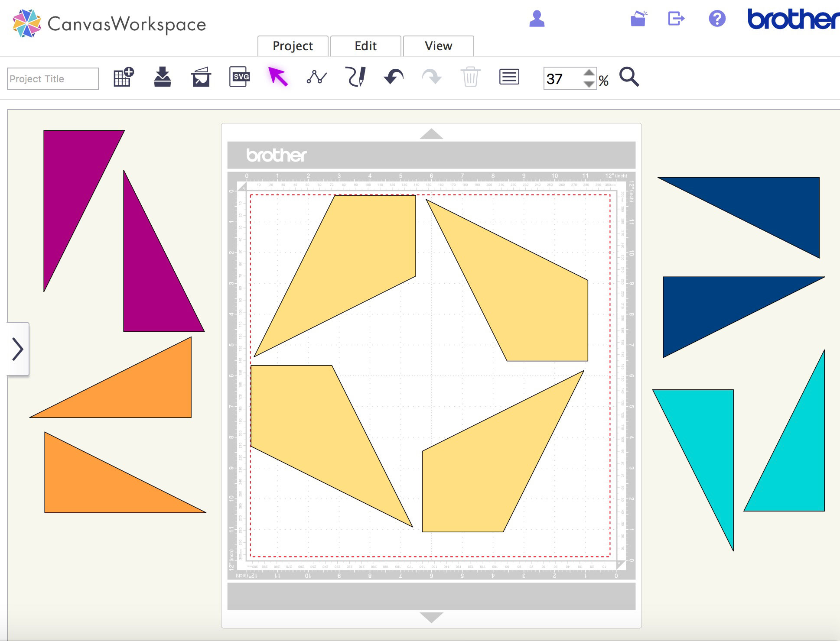Open the View tab
The height and width of the screenshot is (641, 840).
tap(439, 46)
